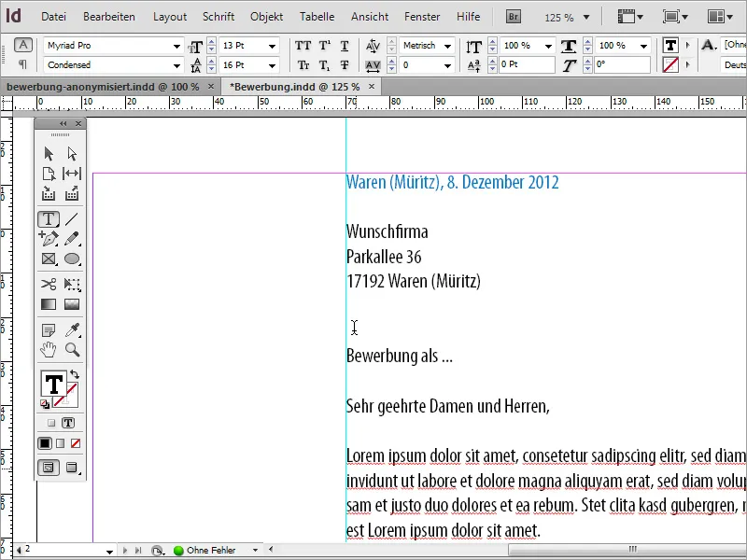Open the Bearbeiten menu
The image size is (747, 560).
coord(109,17)
